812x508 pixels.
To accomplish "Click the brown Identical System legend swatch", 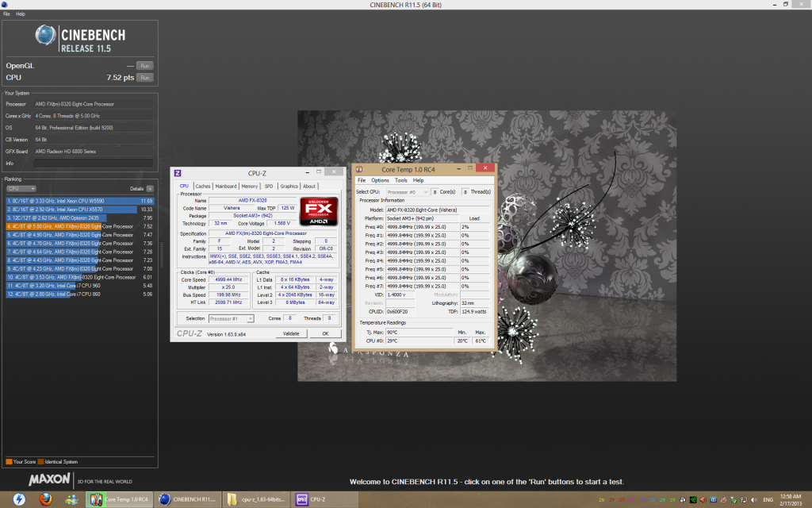I will click(41, 462).
